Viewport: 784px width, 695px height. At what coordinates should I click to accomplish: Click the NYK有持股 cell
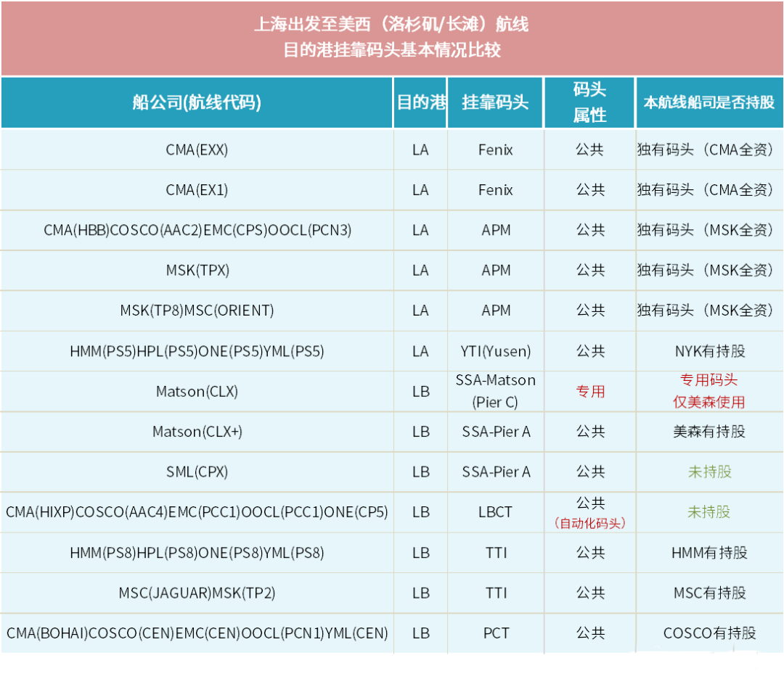(x=710, y=351)
